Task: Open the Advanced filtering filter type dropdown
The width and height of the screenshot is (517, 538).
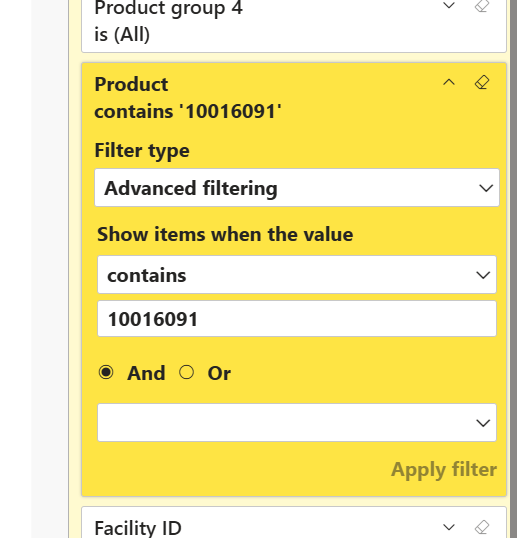Action: point(297,188)
